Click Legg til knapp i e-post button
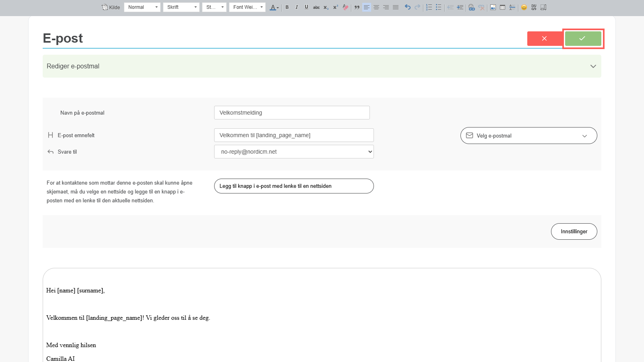The width and height of the screenshot is (644, 362). 294,186
